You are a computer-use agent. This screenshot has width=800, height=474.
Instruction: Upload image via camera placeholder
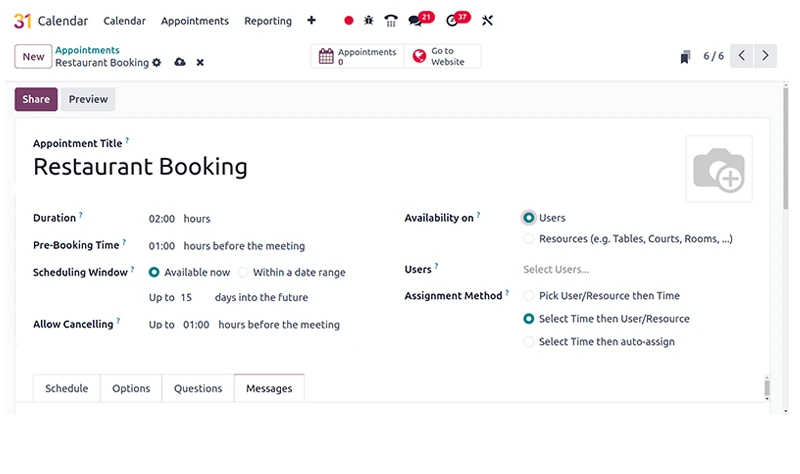[x=719, y=169]
